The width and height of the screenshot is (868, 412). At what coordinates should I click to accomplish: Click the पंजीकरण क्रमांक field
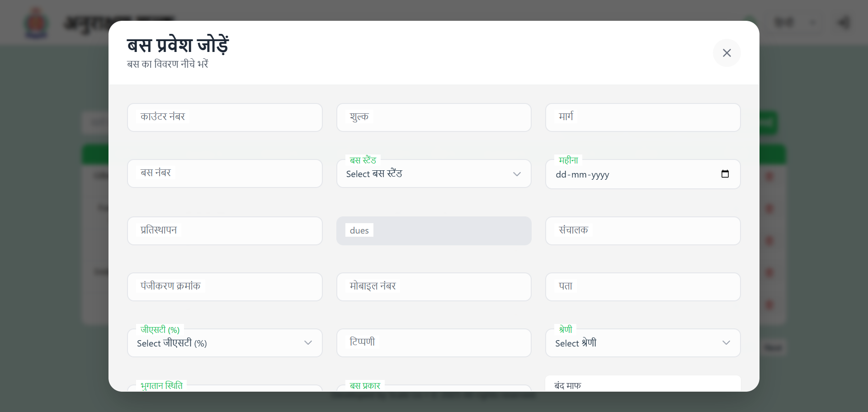[x=224, y=287]
